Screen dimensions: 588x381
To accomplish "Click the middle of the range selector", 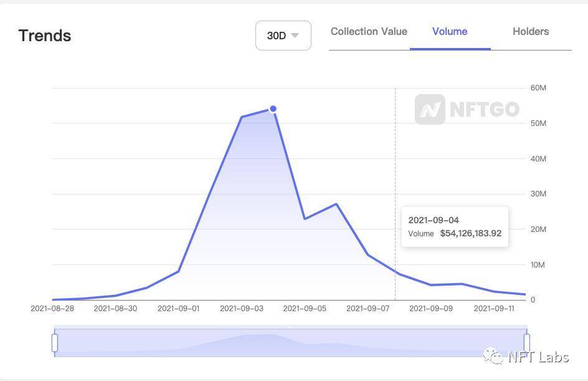I will pos(291,342).
